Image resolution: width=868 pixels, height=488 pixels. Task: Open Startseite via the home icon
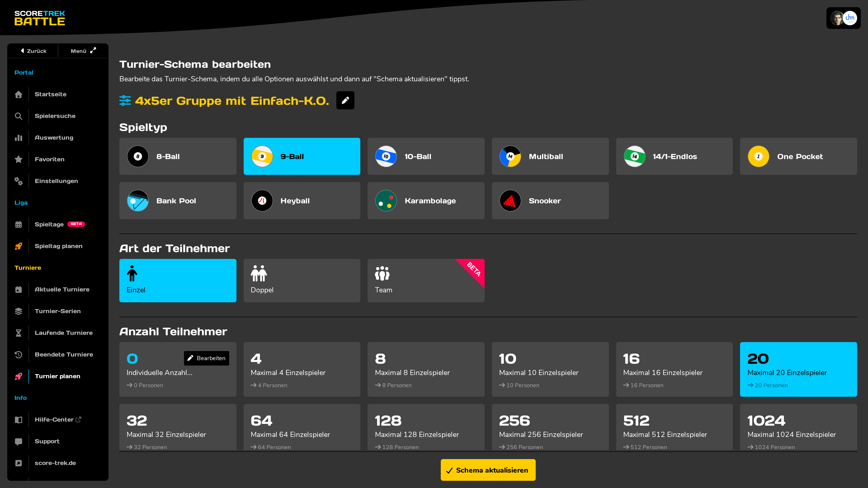(x=19, y=94)
